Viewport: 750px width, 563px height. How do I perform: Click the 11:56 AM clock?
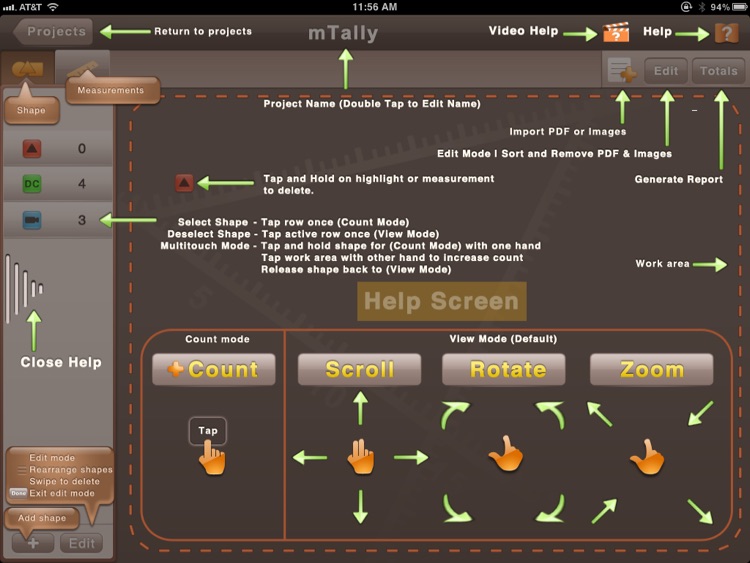[375, 7]
